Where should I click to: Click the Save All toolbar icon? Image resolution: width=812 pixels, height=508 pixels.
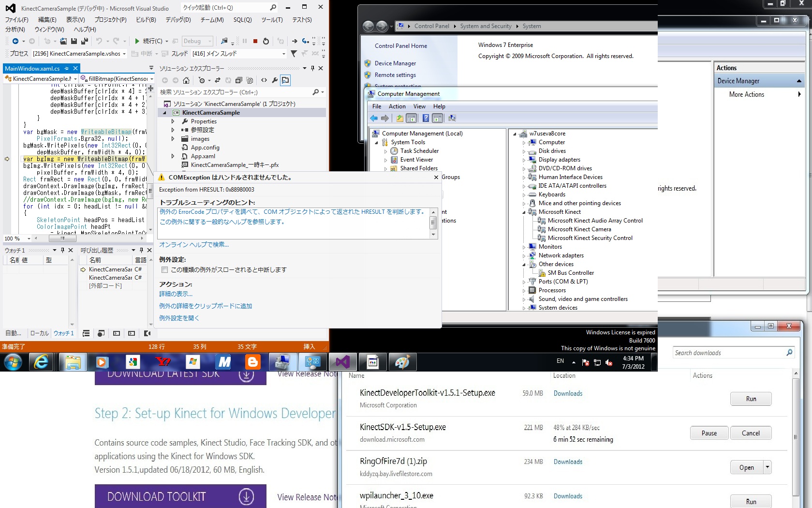(x=84, y=41)
